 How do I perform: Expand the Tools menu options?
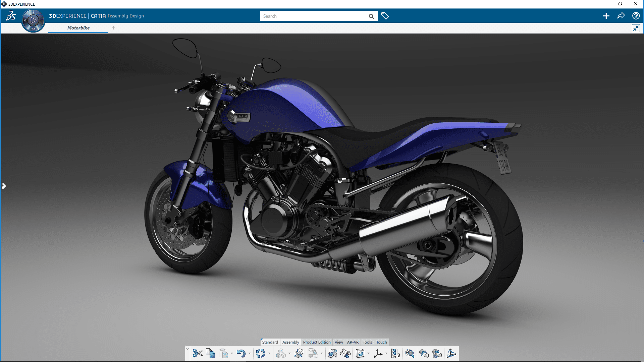tap(367, 342)
